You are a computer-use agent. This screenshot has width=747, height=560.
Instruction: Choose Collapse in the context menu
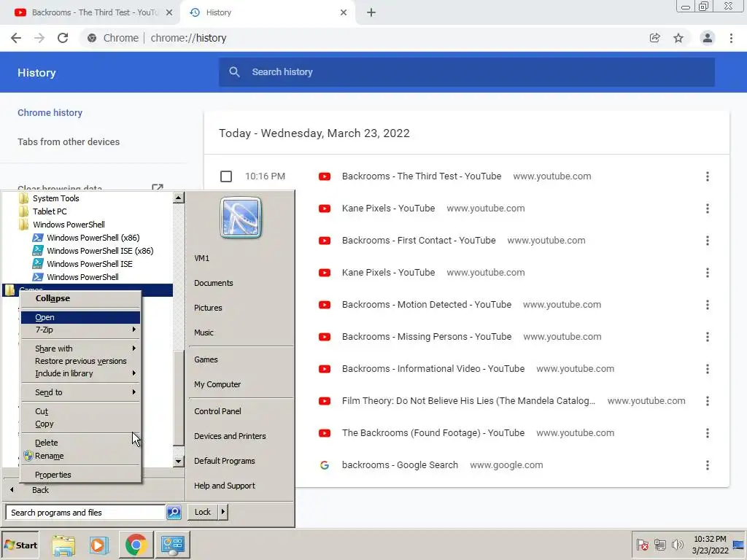[x=80, y=298]
